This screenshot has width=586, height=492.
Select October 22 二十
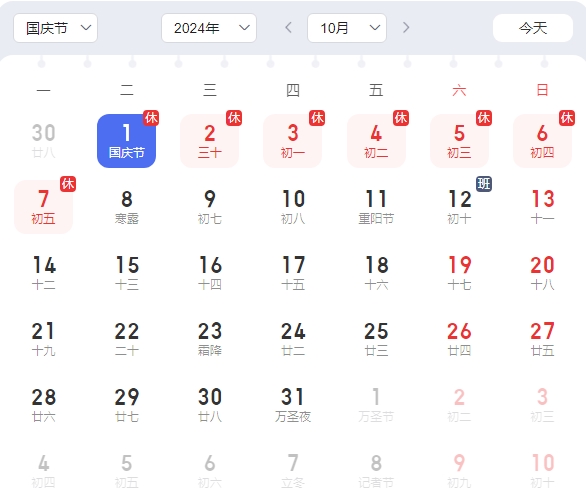tap(126, 339)
